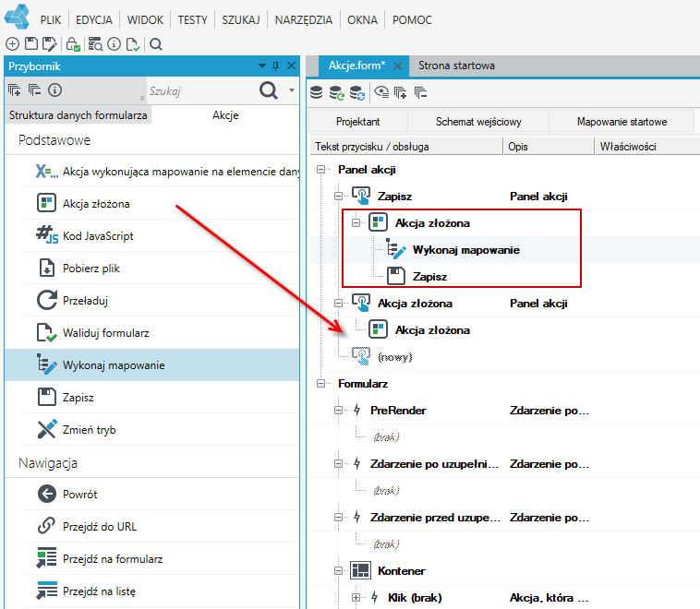Click the magnifier icon in the top toolbar
Screen dimensions: 700x609
pos(156,44)
